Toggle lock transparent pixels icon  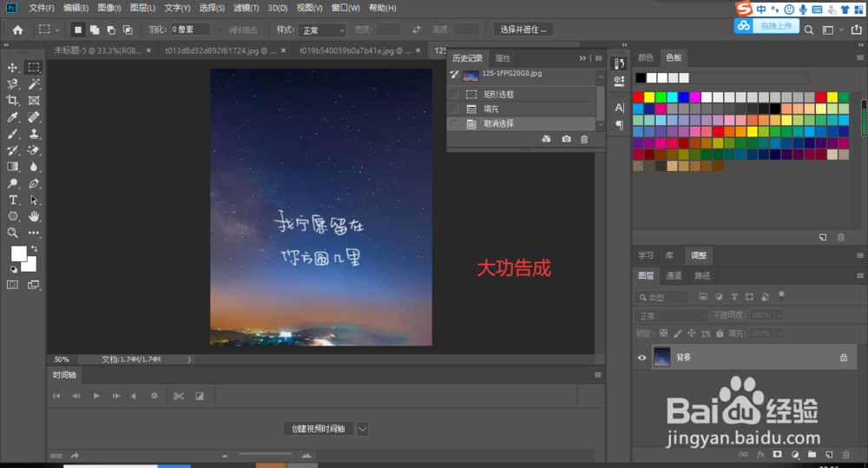pos(663,333)
